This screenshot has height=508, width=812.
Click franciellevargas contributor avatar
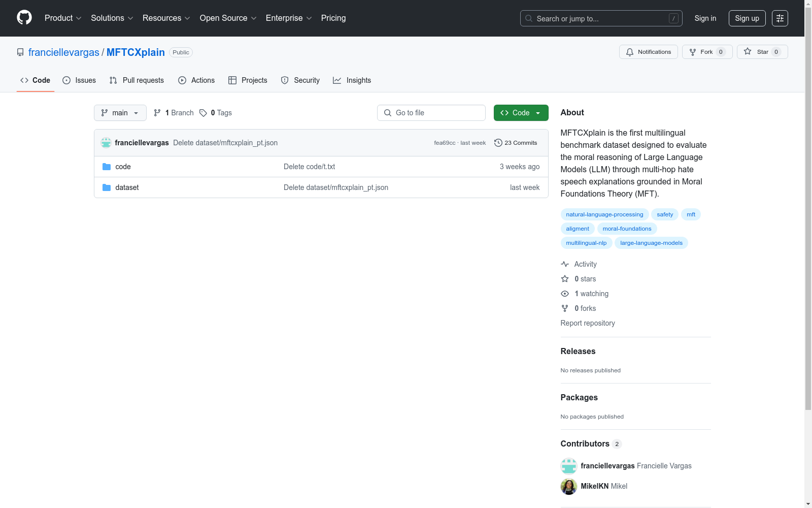coord(569,466)
